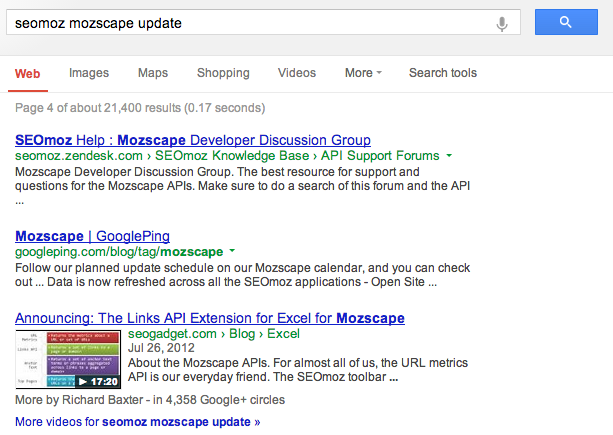Open 'Announcing: The Links API Extension for Excel' result

(x=210, y=318)
